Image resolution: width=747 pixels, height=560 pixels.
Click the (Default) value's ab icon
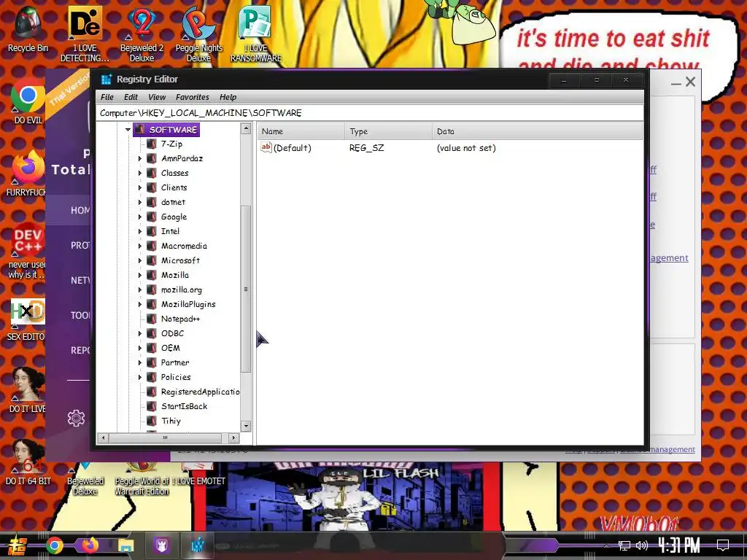pyautogui.click(x=266, y=147)
